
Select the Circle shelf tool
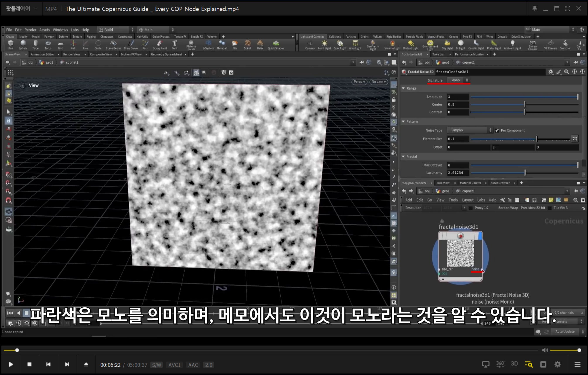98,45
